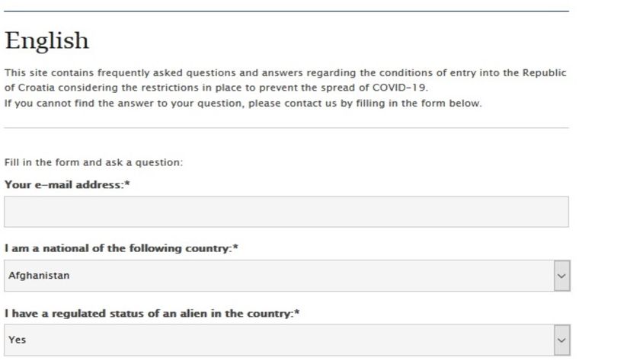Click the "Your e-mail address" label
Viewport: 630px width, 364px height.
pyautogui.click(x=64, y=185)
